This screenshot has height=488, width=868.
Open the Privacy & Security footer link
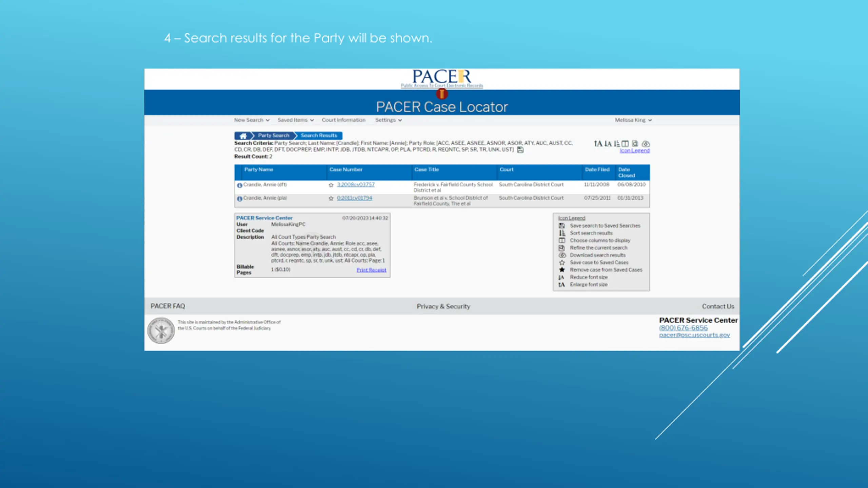point(443,306)
